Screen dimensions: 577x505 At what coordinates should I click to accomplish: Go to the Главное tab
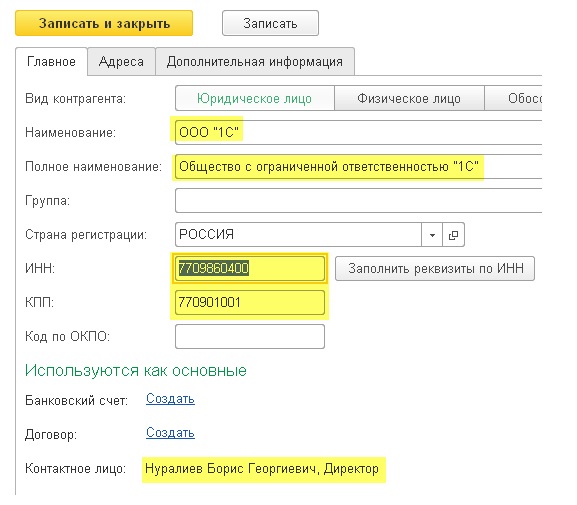pos(51,61)
